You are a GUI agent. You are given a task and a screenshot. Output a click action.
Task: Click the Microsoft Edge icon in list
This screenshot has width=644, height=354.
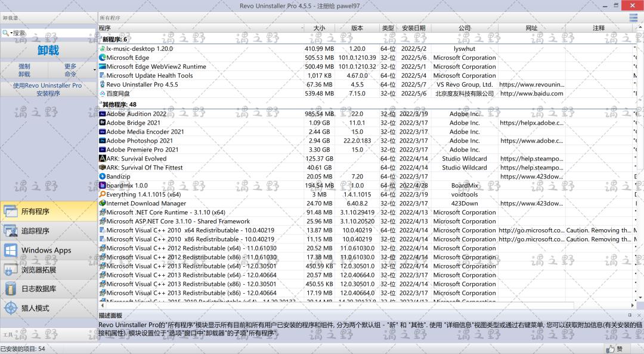pos(103,57)
